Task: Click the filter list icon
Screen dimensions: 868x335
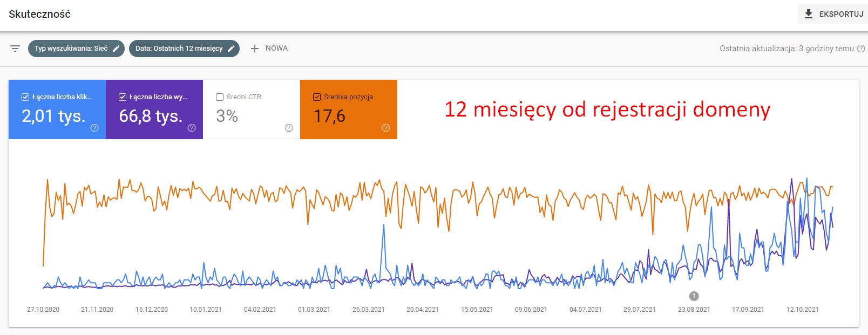Action: (15, 49)
